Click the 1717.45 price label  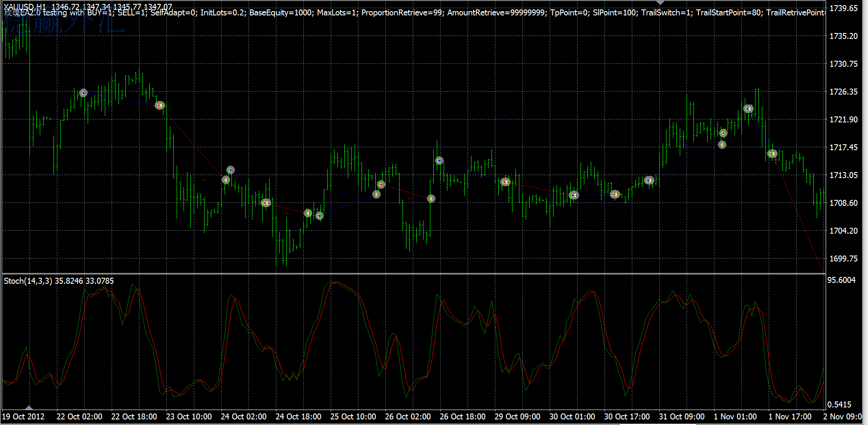843,147
